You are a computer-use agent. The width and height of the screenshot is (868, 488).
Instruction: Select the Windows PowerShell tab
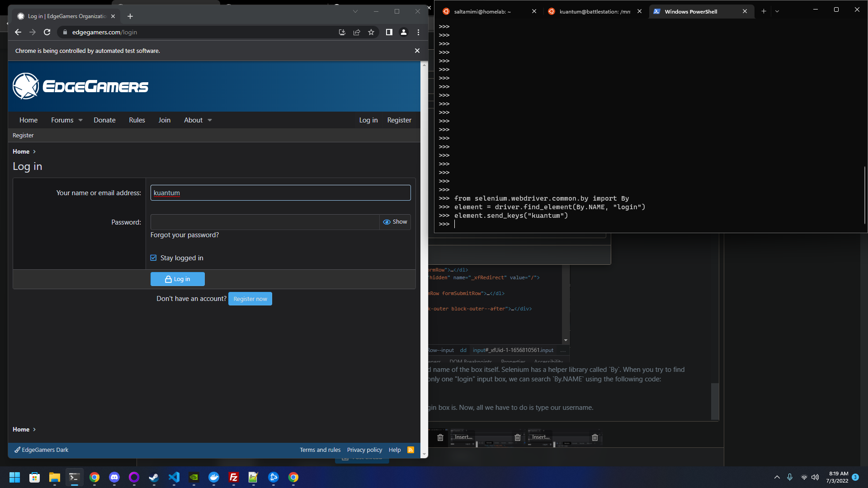point(702,11)
